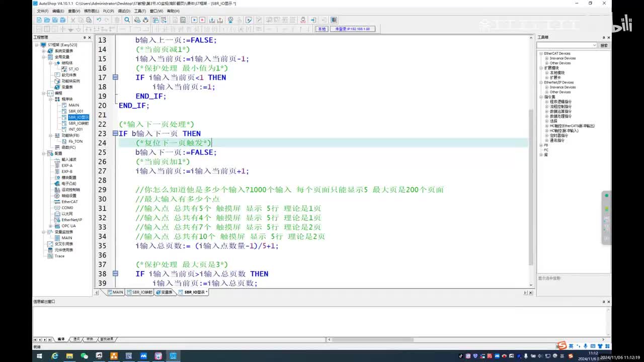This screenshot has width=644, height=362.
Task: Open the 帮助(H) menu
Action: point(173,11)
